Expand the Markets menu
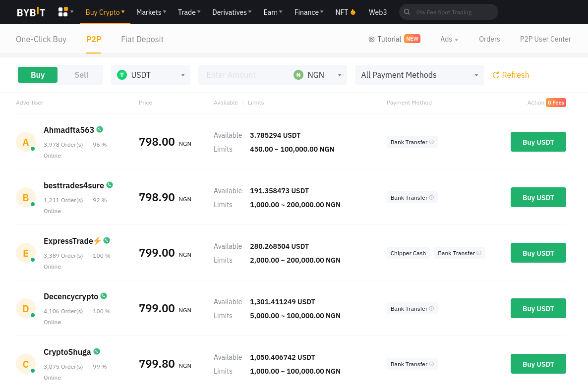Image resolution: width=588 pixels, height=391 pixels. click(151, 12)
